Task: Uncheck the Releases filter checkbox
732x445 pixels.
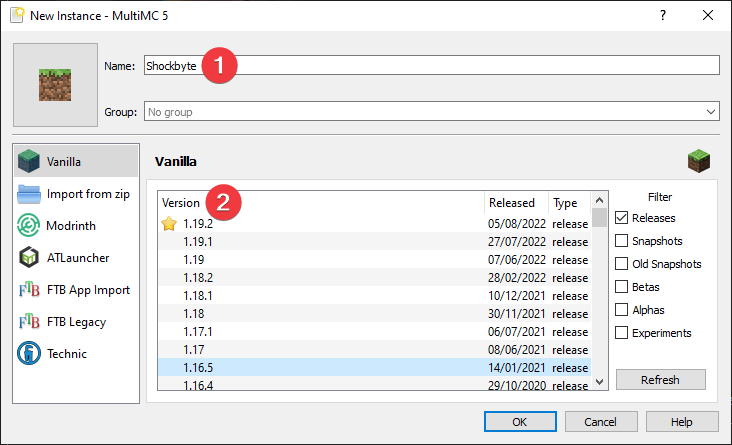Action: [x=621, y=218]
